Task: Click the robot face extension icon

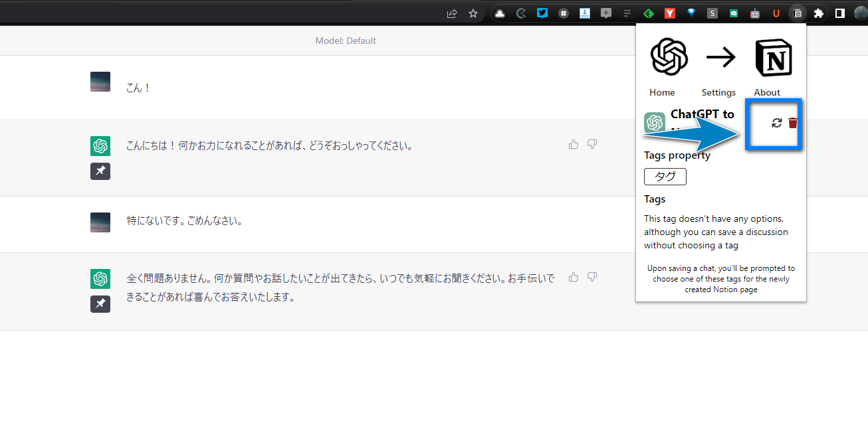Action: click(755, 13)
